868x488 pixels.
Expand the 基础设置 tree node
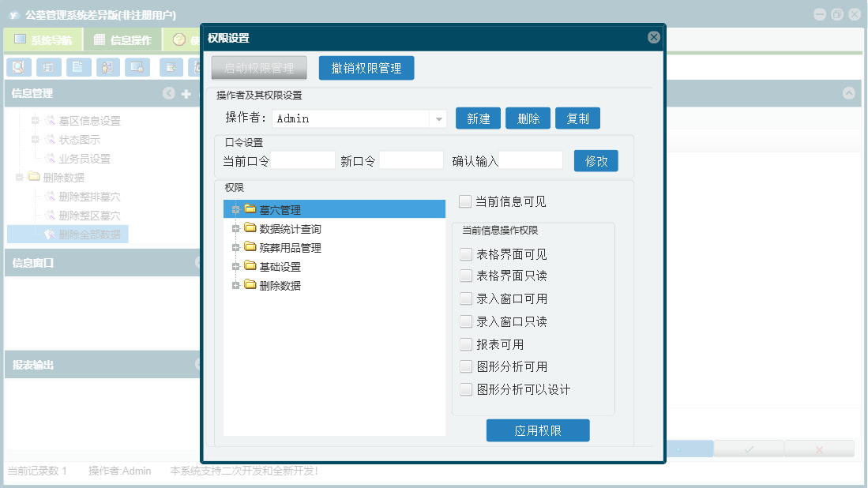pos(236,267)
